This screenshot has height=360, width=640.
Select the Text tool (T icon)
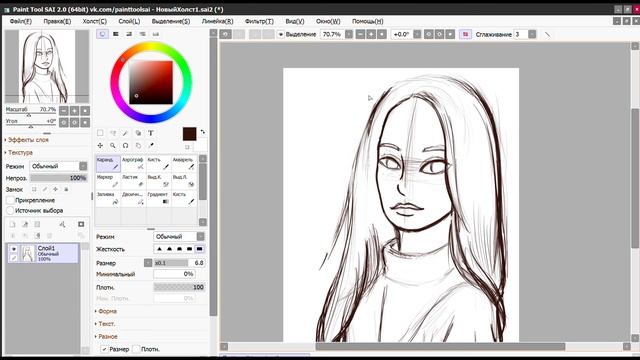(x=151, y=133)
